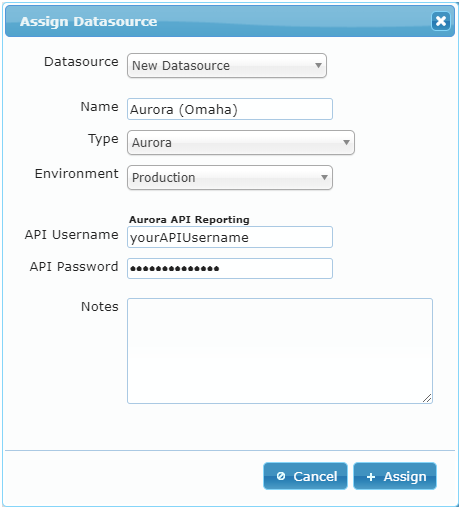Click the Assign Datasource title bar text
The height and width of the screenshot is (513, 462).
coord(88,21)
